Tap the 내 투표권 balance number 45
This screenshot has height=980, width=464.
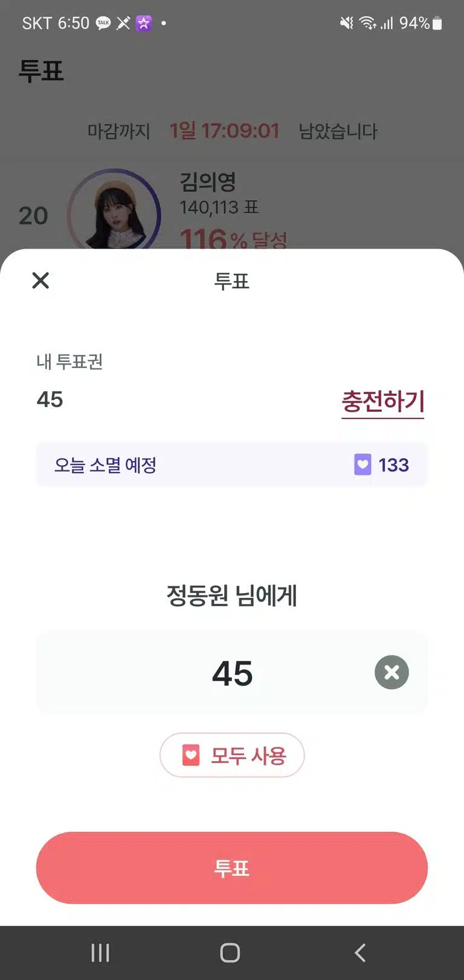pos(50,400)
